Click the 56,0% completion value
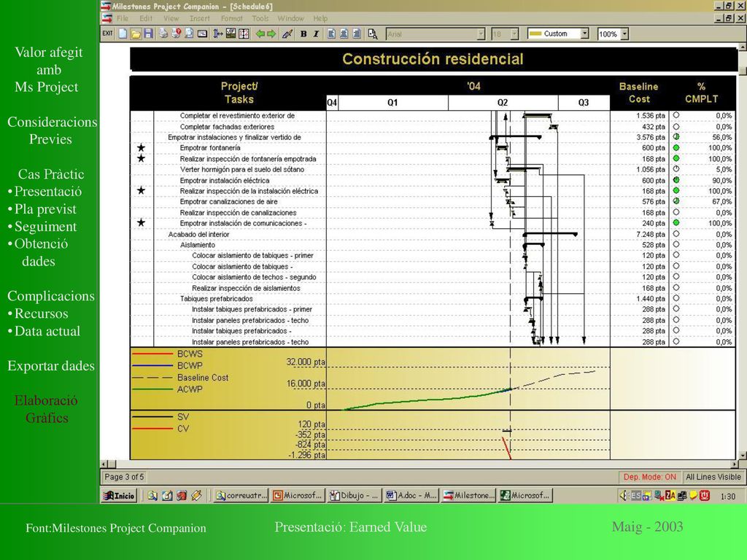Image resolution: width=747 pixels, height=560 pixels. pos(722,137)
